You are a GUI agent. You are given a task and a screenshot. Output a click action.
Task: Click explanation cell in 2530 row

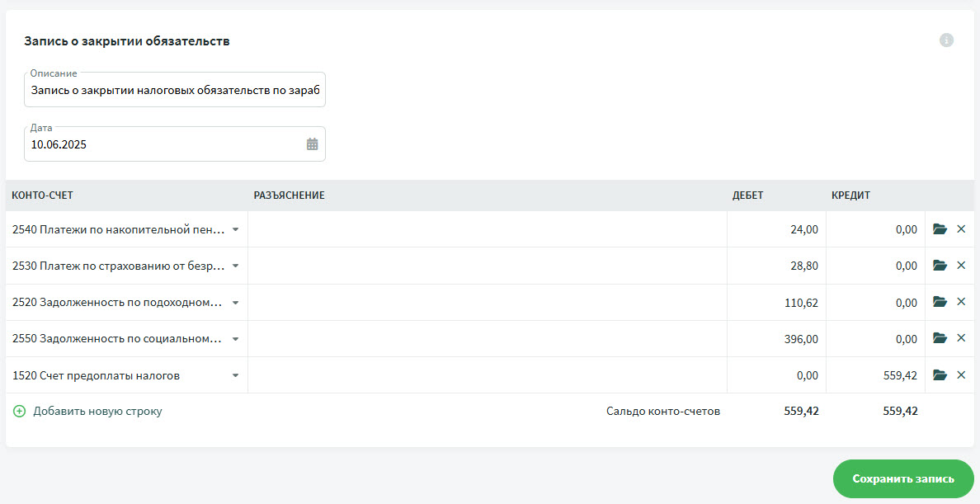coord(488,266)
